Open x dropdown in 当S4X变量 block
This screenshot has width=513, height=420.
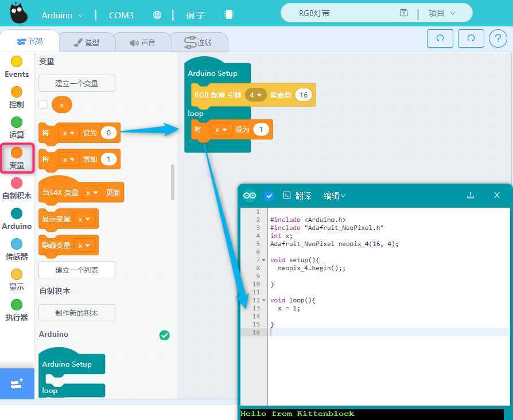(x=92, y=193)
